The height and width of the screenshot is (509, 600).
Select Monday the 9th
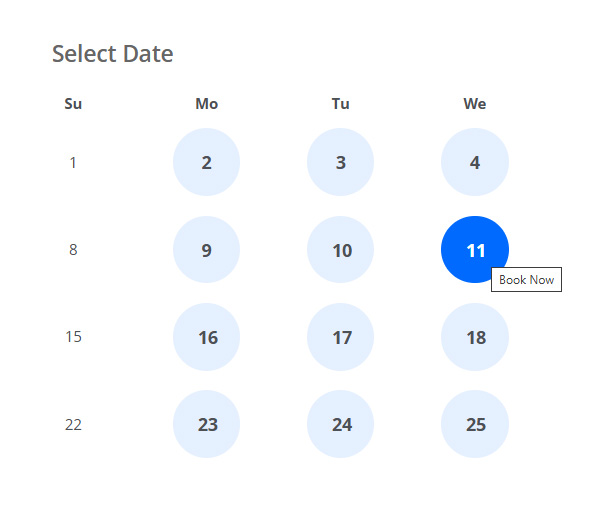(206, 250)
